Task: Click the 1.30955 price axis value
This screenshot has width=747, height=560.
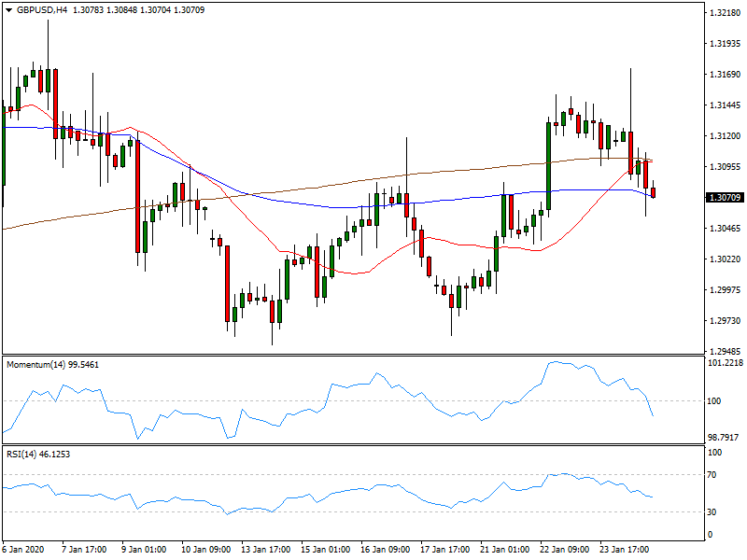Action: tap(726, 167)
